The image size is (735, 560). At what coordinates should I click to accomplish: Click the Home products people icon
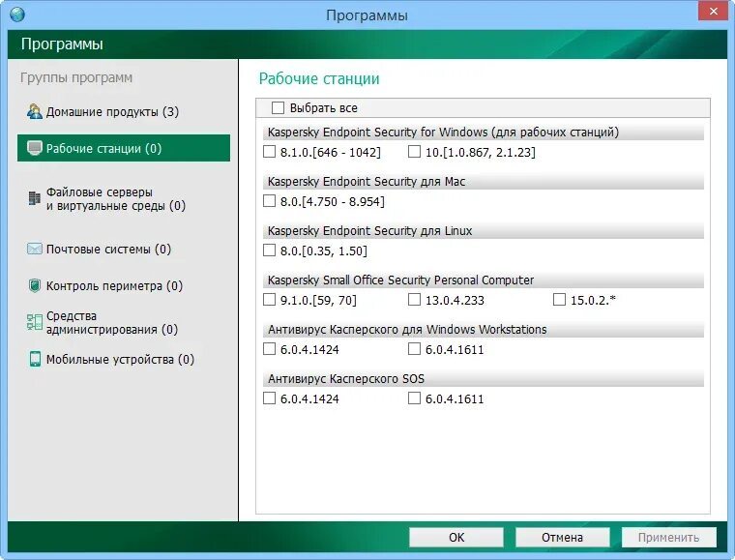34,111
